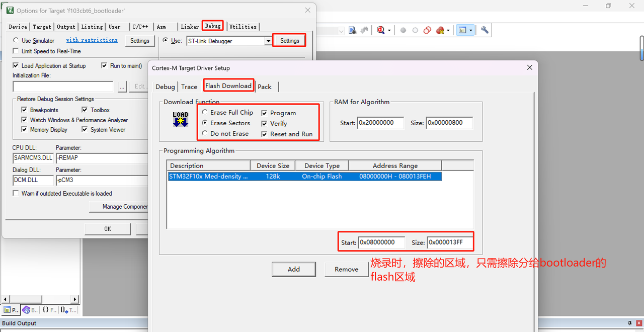Image resolution: width=644 pixels, height=332 pixels.
Task: Switch to the Device tab in Options
Action: click(x=18, y=27)
